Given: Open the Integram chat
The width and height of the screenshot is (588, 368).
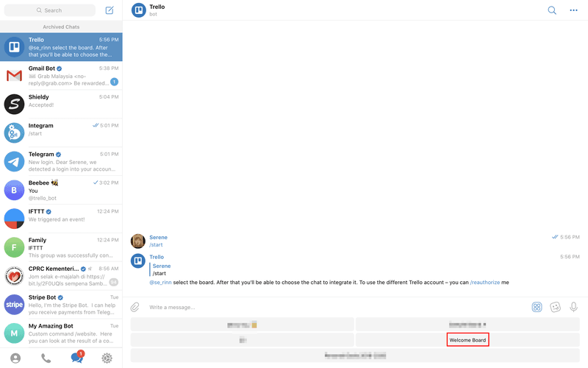Looking at the screenshot, I should (x=61, y=132).
